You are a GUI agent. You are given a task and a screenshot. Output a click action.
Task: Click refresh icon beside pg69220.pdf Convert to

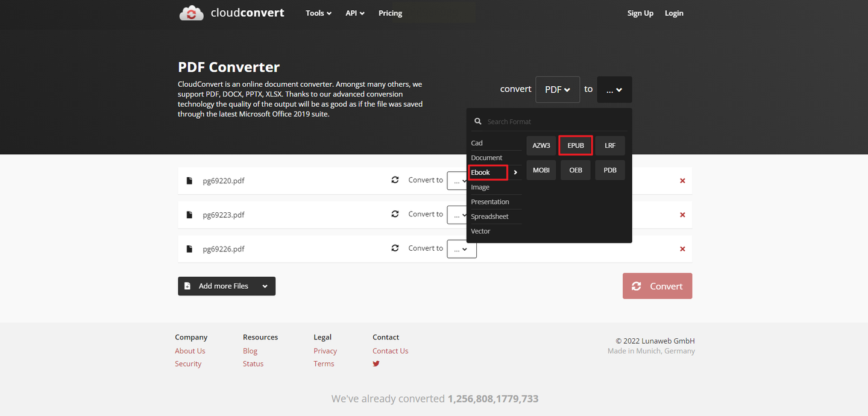[x=395, y=180]
